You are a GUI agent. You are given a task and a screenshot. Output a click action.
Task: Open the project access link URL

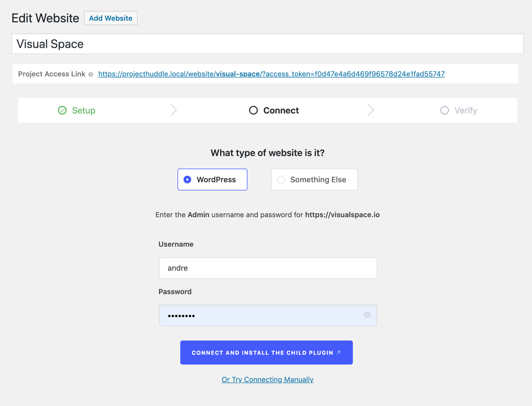pos(271,74)
